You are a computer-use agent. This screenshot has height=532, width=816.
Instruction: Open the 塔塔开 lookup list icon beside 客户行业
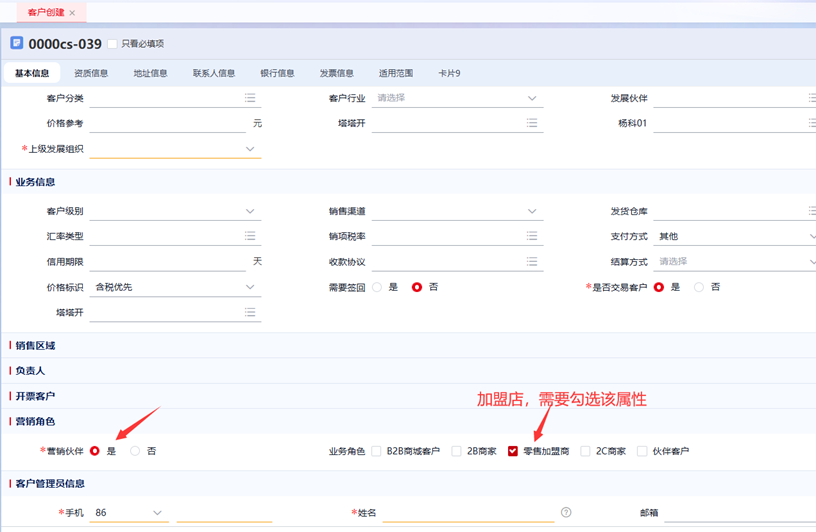pos(532,124)
